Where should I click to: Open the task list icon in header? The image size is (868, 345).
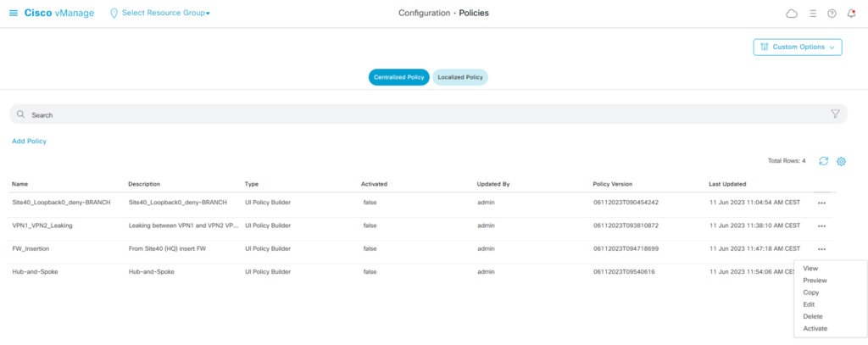[812, 14]
